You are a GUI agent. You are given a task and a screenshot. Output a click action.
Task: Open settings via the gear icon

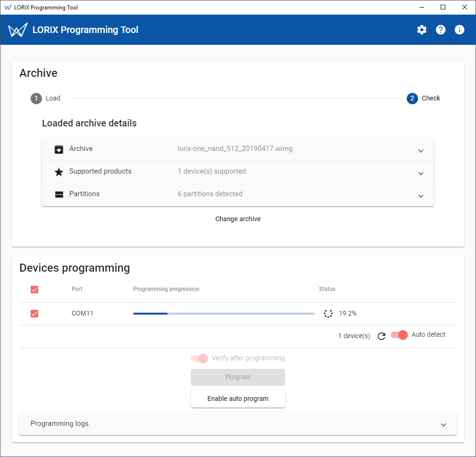click(x=421, y=30)
